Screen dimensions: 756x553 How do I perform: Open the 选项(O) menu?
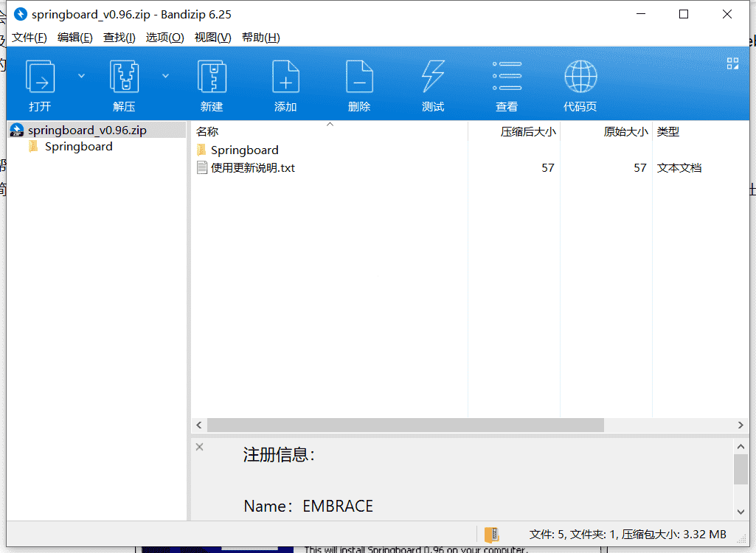pyautogui.click(x=165, y=38)
